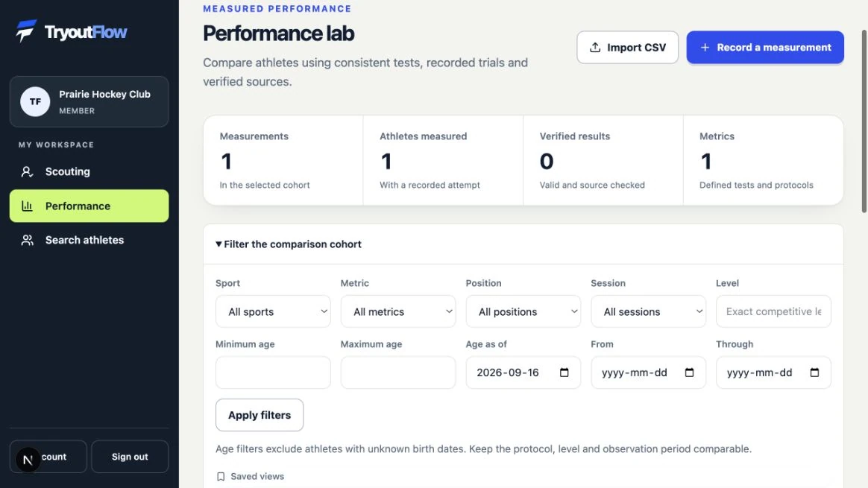Image resolution: width=868 pixels, height=488 pixels.
Task: Click the upload icon in Import CSV
Action: (595, 48)
